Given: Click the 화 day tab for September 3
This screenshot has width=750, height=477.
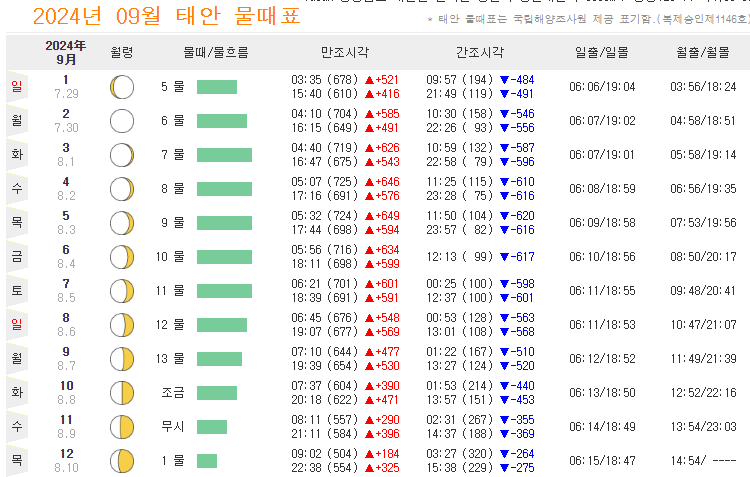Looking at the screenshot, I should pos(17,155).
